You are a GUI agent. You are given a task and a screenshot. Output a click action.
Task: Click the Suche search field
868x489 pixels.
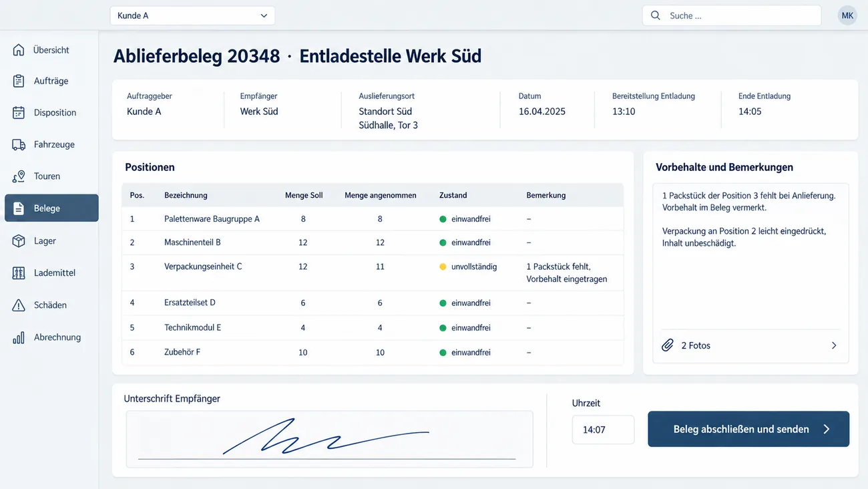point(732,15)
